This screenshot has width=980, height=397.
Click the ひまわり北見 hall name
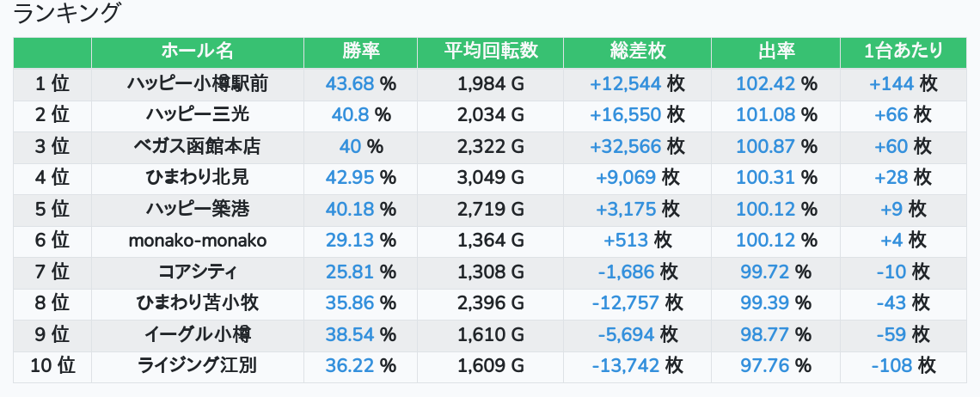click(198, 178)
